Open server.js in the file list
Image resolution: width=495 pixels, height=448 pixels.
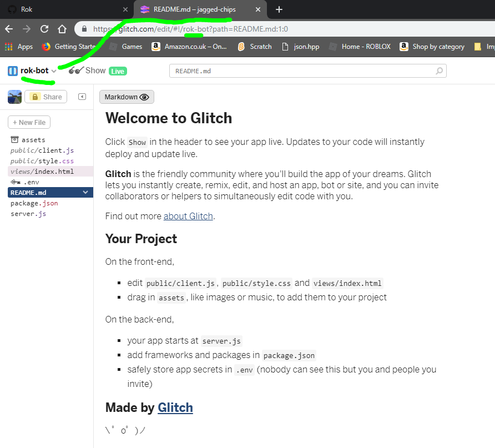click(28, 214)
